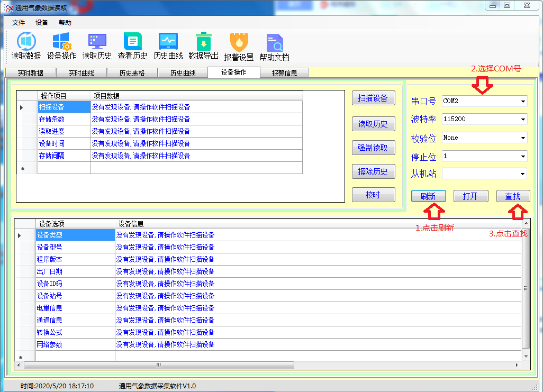Image resolution: width=543 pixels, height=392 pixels.
Task: Click the 读取历史 toolbar icon
Action: pos(97,42)
